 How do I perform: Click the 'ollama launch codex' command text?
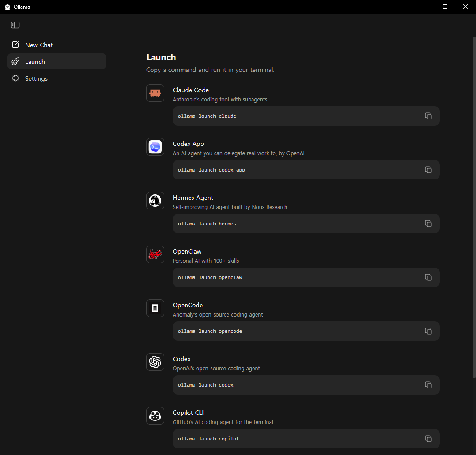tap(206, 385)
